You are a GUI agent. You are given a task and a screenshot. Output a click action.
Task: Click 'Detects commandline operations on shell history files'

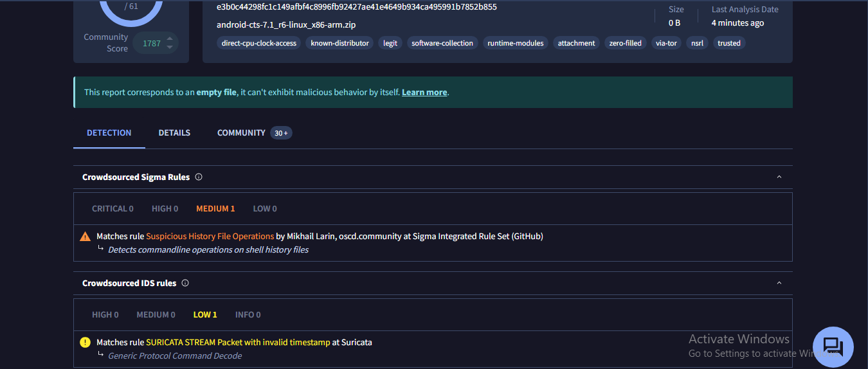coord(208,250)
